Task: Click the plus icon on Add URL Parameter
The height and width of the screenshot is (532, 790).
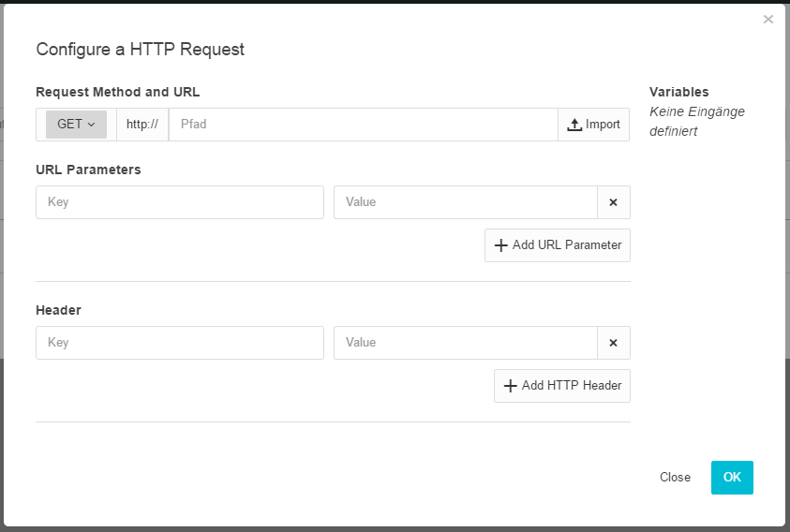Action: coord(500,245)
